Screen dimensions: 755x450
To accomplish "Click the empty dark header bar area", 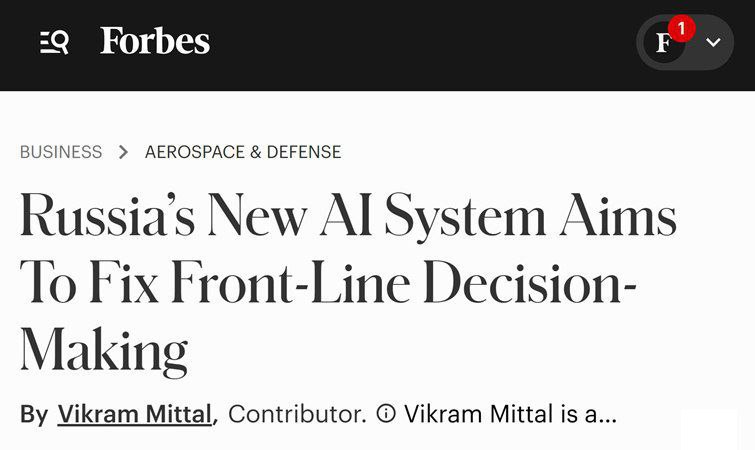I will pos(420,42).
